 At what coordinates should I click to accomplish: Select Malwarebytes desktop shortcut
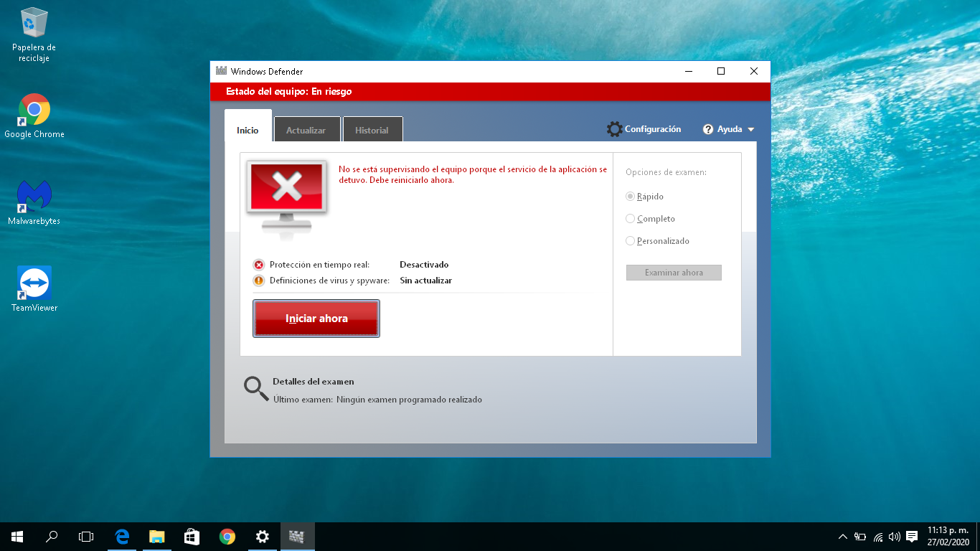tap(34, 202)
